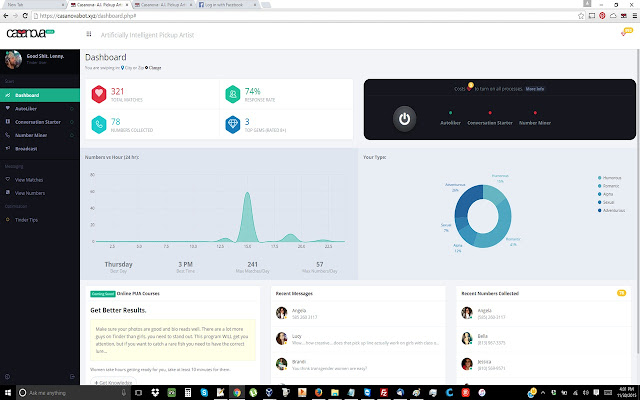Click the help icon at sidebar bottom left
Image resolution: width=640 pixels, height=400 pixels.
coord(7,377)
